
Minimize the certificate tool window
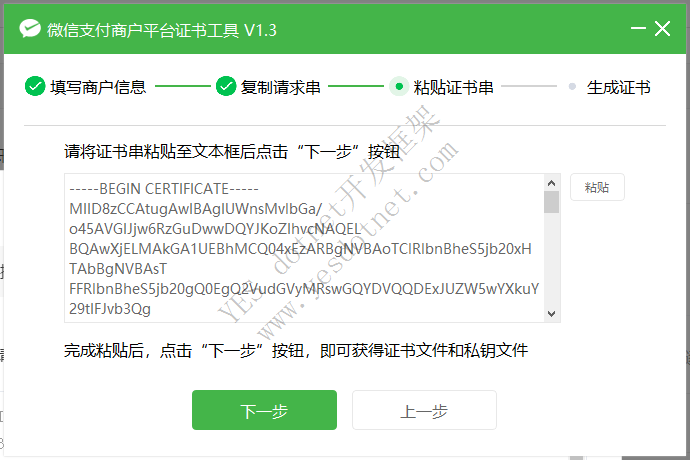pyautogui.click(x=638, y=28)
